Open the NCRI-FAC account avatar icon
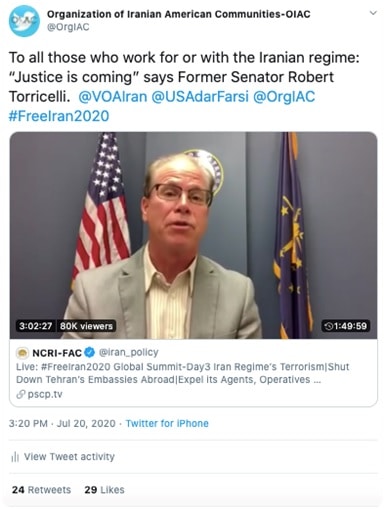This screenshot has width=385, height=509. [x=22, y=353]
